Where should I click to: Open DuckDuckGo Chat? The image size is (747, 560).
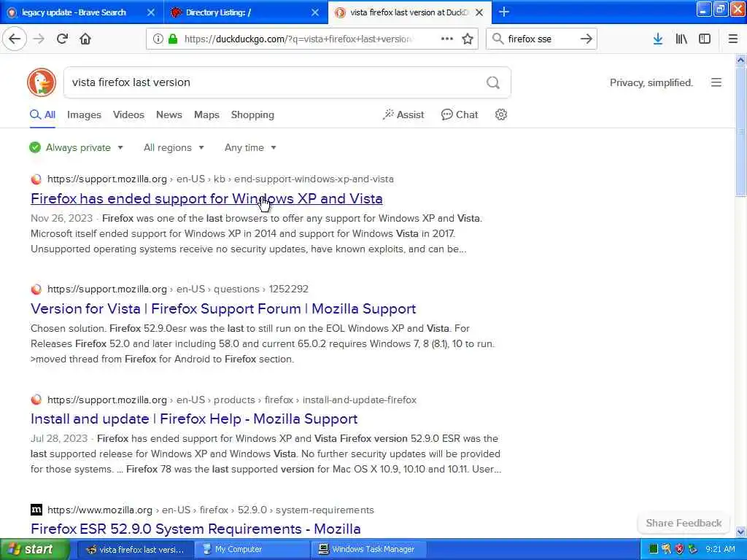point(460,114)
